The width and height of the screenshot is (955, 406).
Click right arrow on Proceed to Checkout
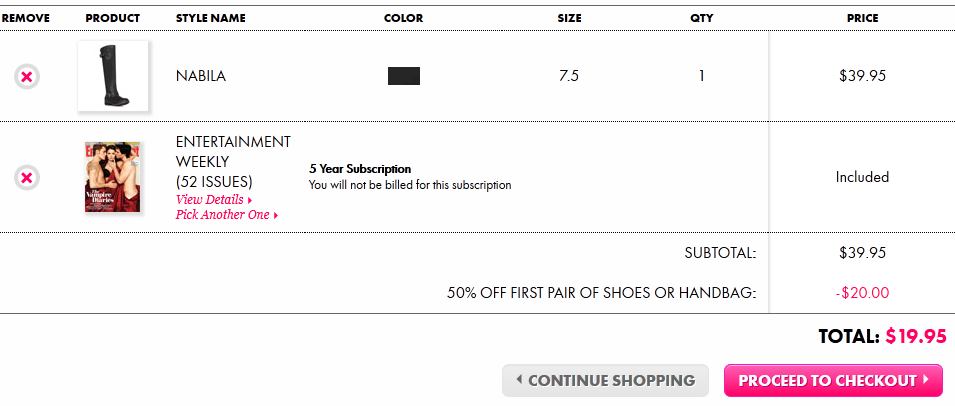[x=926, y=379]
